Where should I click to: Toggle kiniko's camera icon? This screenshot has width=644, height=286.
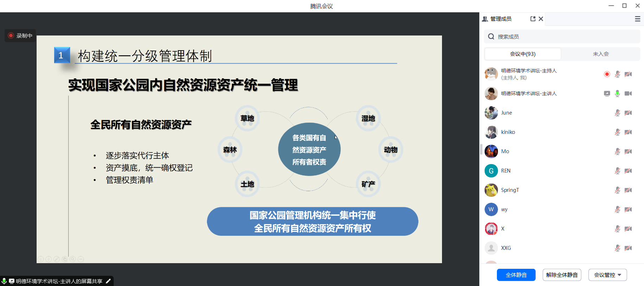628,132
